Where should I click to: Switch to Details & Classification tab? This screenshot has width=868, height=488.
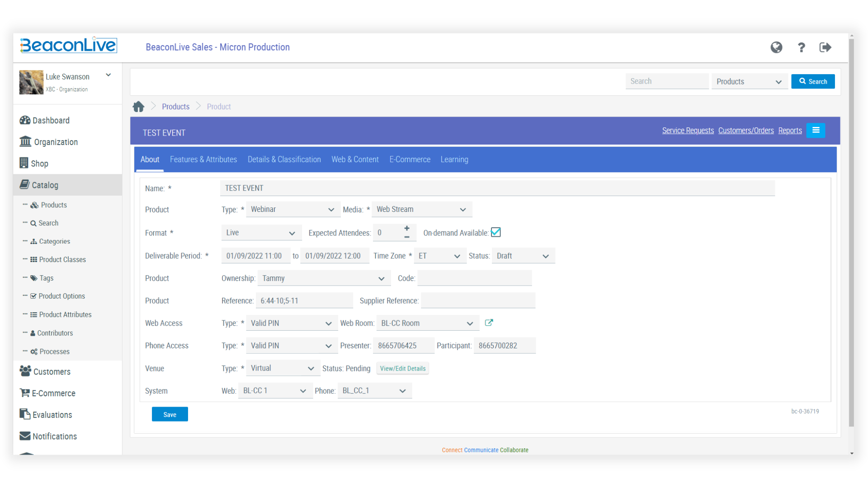[x=284, y=160]
